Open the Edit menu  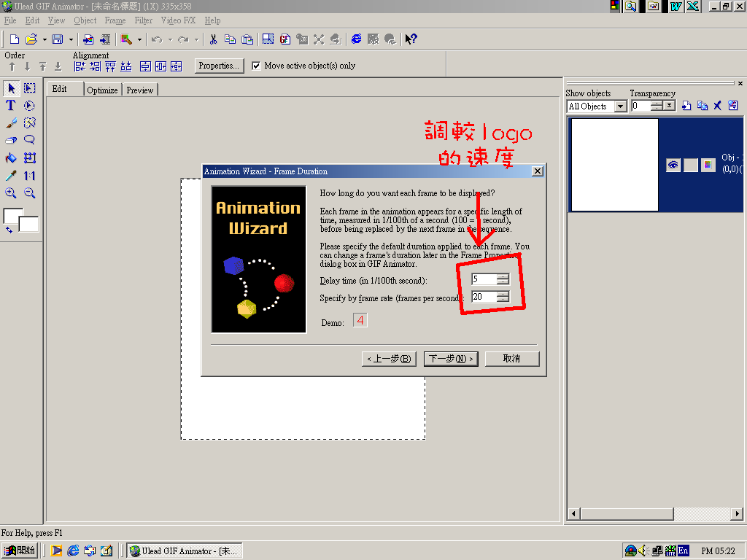32,20
